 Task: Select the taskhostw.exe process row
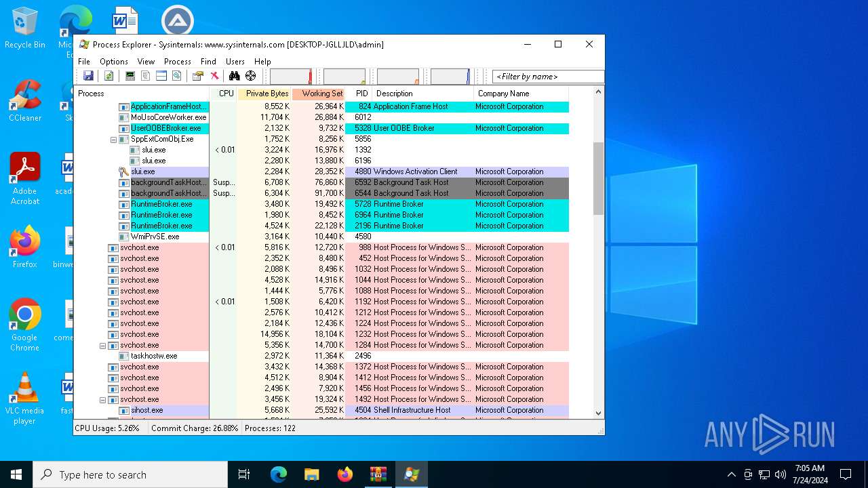click(321, 356)
